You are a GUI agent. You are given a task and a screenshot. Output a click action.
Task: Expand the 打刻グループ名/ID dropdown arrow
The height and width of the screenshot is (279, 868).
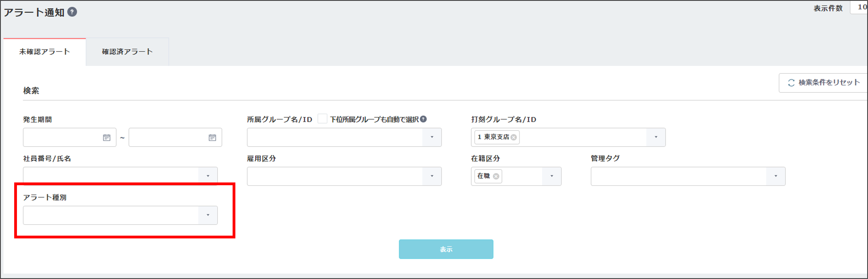[656, 137]
